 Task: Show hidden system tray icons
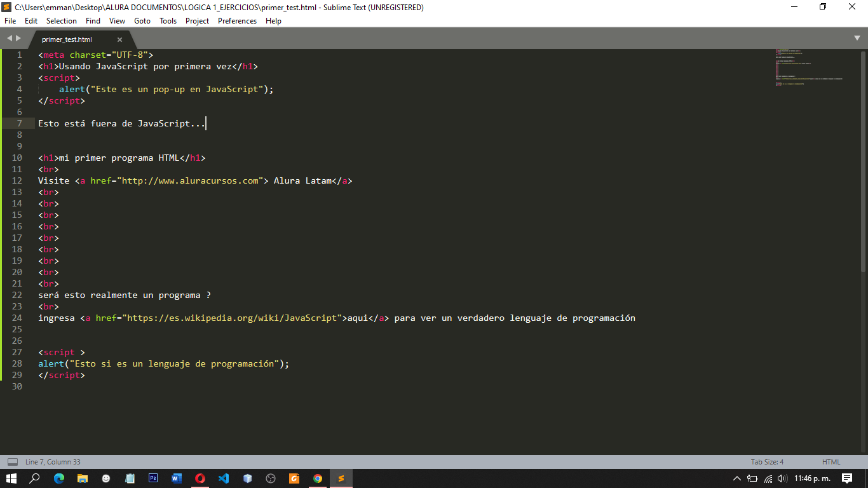click(x=737, y=478)
